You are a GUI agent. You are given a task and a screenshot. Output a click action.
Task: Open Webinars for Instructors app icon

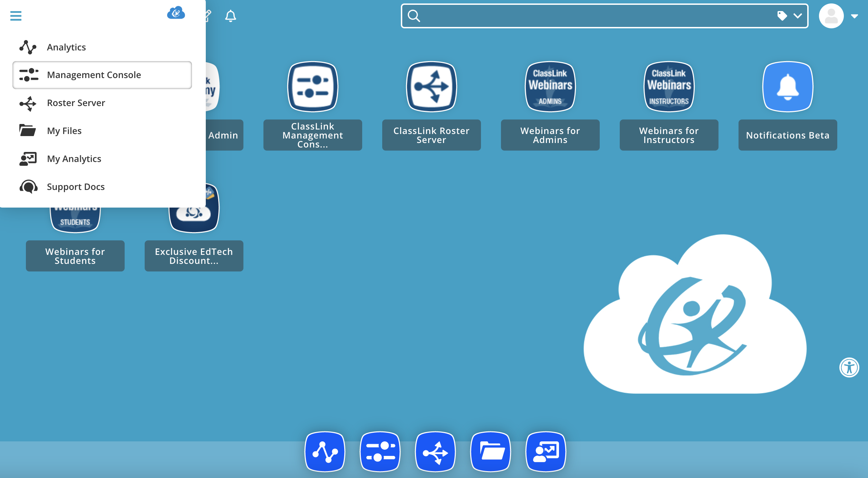669,87
